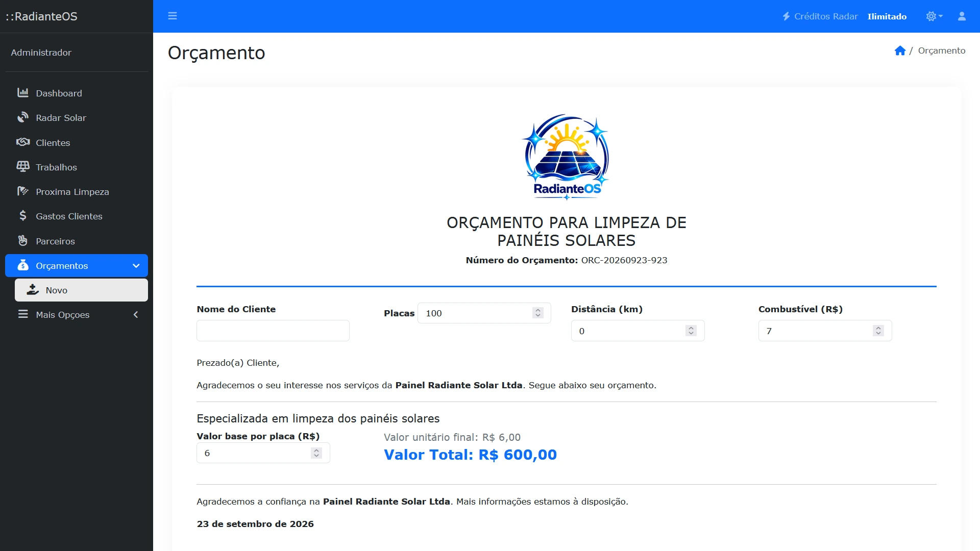Click the Administrador user label
980x551 pixels.
tap(41, 53)
